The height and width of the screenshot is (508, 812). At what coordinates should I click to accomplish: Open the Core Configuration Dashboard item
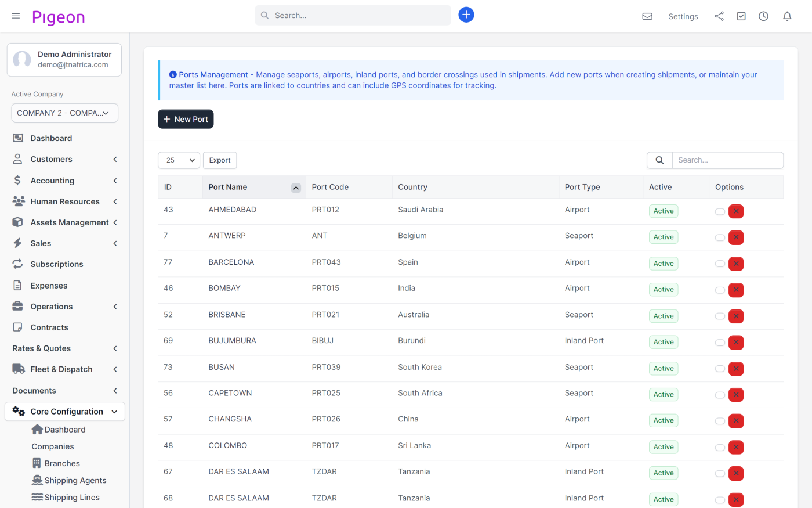[59, 430]
